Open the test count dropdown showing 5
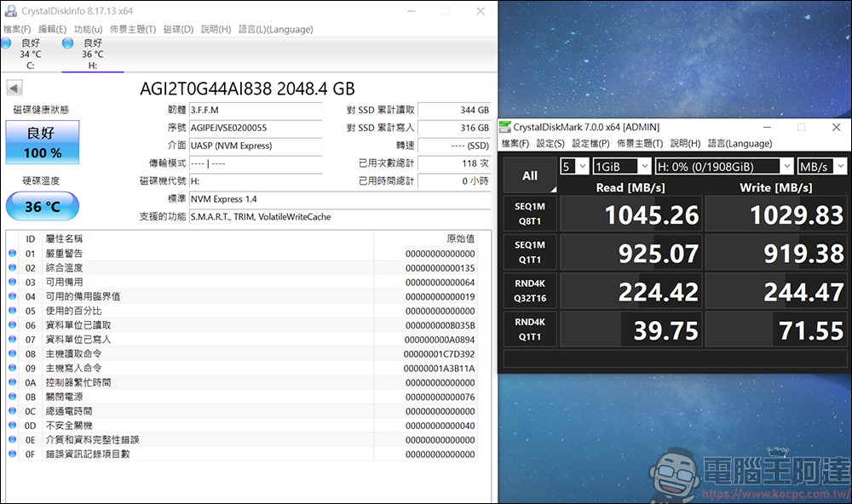 (574, 166)
